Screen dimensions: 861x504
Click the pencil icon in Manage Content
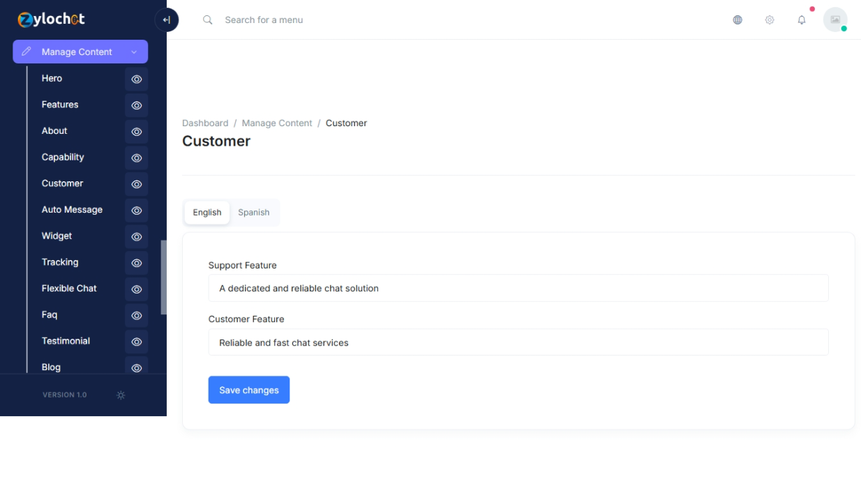(27, 52)
